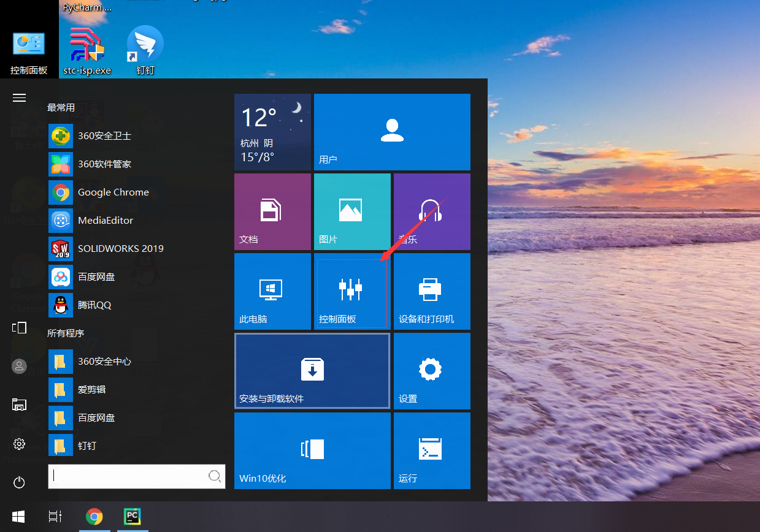
Task: Click the tablet mode icon in Start sidebar
Action: [19, 327]
